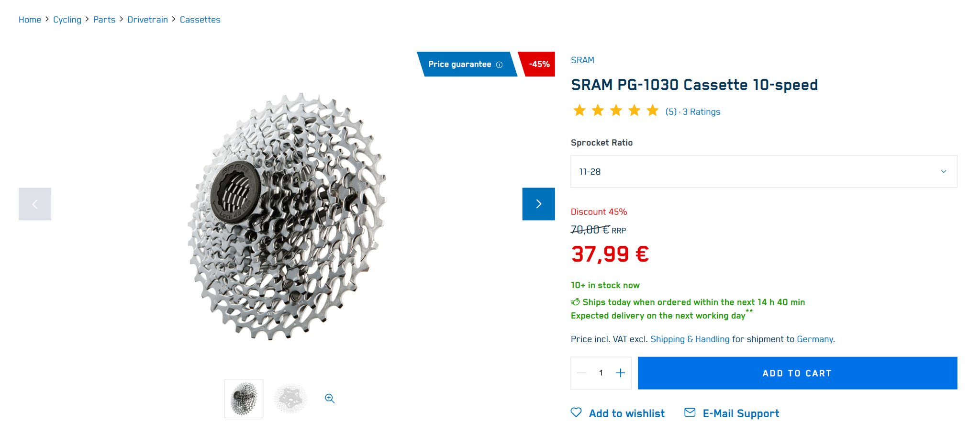This screenshot has height=445, width=980.
Task: Click the heart wishlist icon
Action: [x=576, y=412]
